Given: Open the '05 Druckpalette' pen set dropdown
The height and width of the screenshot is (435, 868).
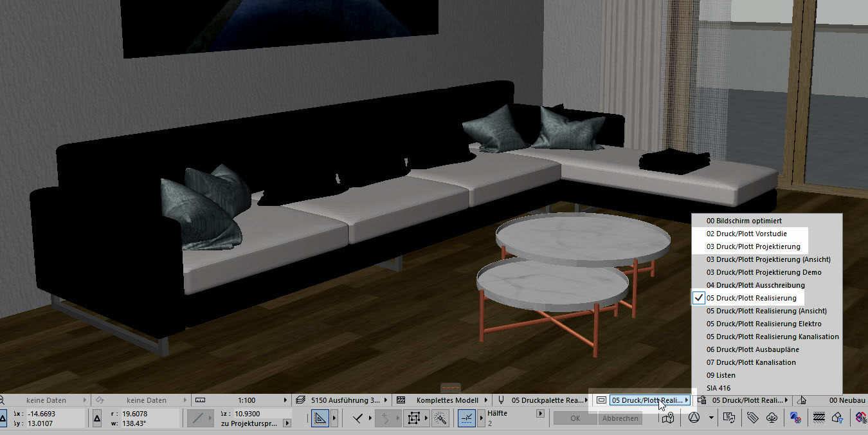Looking at the screenshot, I should (x=547, y=400).
